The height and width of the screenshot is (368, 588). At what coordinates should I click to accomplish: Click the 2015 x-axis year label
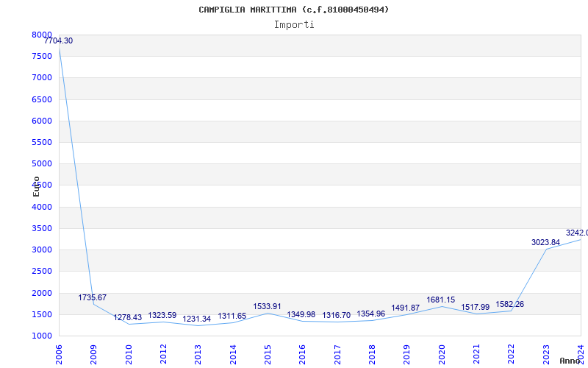pos(268,355)
